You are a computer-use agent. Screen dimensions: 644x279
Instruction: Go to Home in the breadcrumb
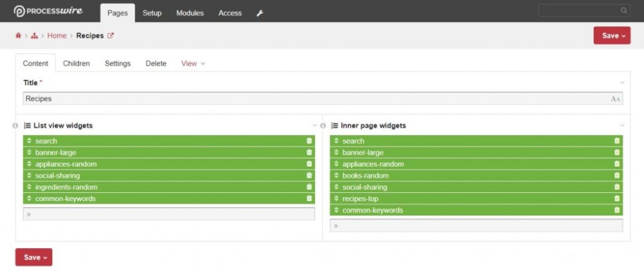(57, 36)
